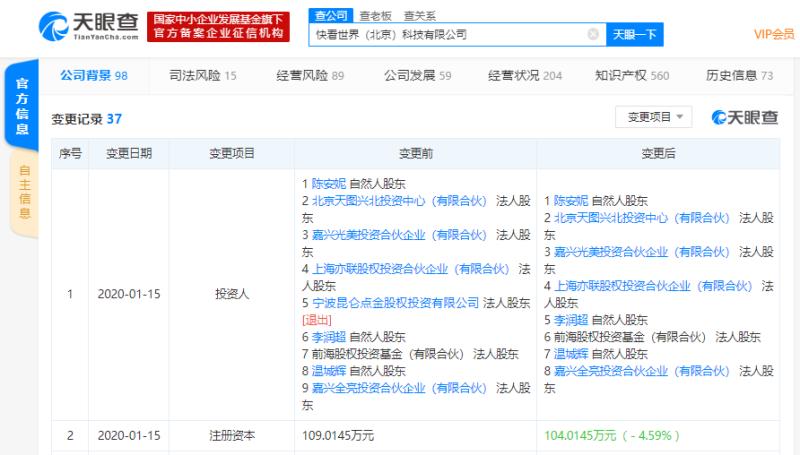Screen dimensions: 800x455
Task: Open the VIP会员 link
Action: pos(774,34)
